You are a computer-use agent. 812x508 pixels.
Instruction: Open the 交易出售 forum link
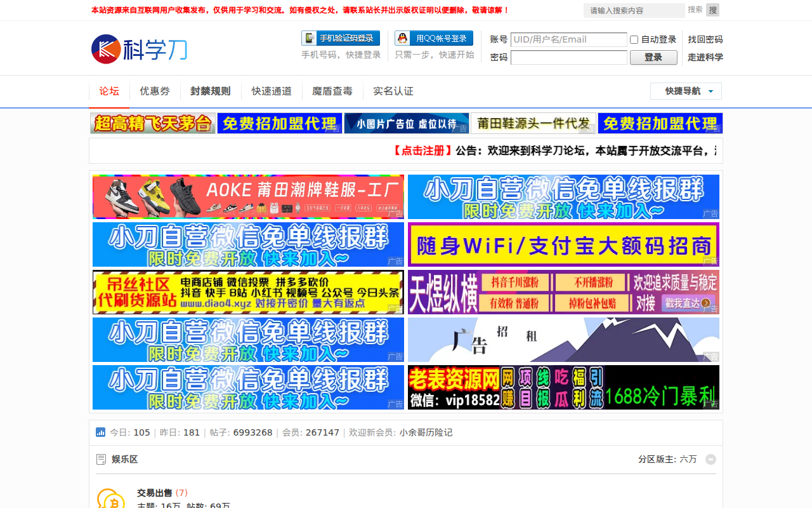155,493
